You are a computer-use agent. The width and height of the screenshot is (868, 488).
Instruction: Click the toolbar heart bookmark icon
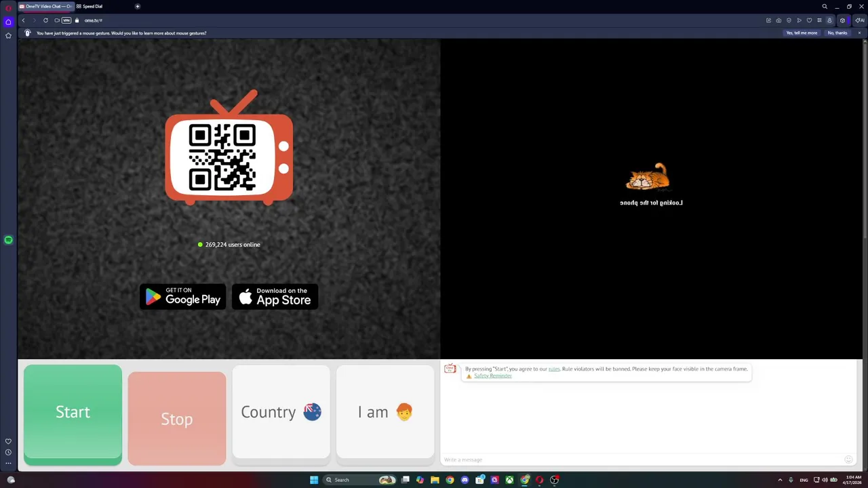[809, 20]
